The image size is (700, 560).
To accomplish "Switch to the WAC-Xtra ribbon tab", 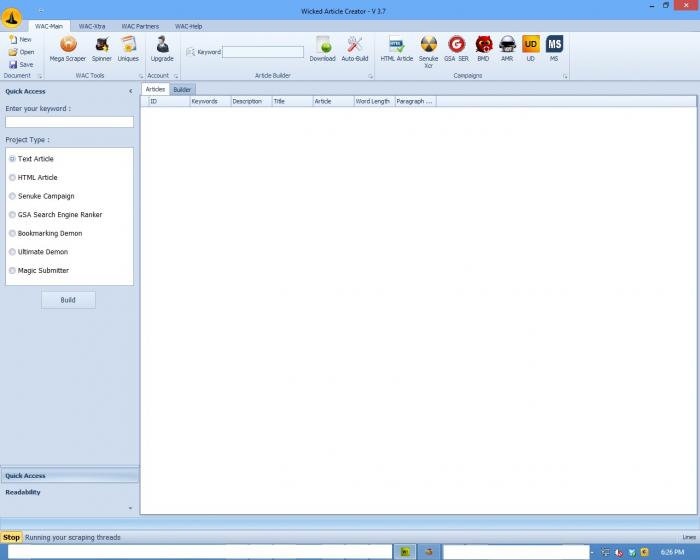I will 92,26.
